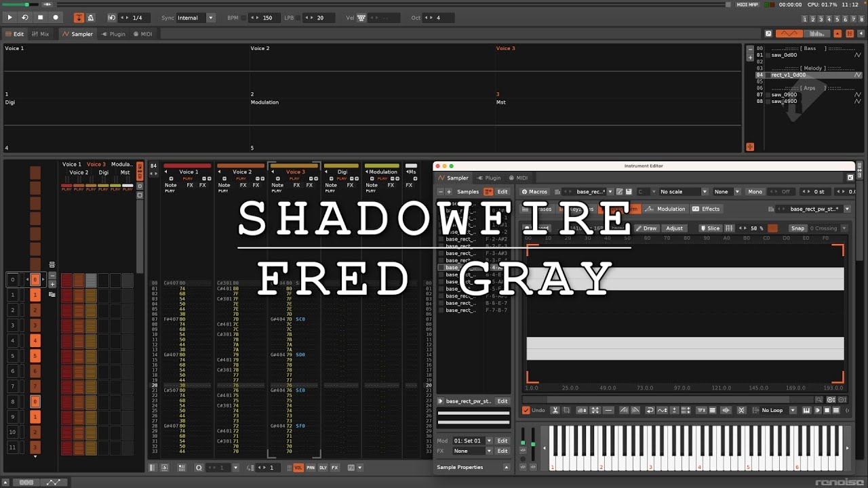The width and height of the screenshot is (868, 488).
Task: Open the 0 Crossing snap dropdown
Action: tap(828, 228)
